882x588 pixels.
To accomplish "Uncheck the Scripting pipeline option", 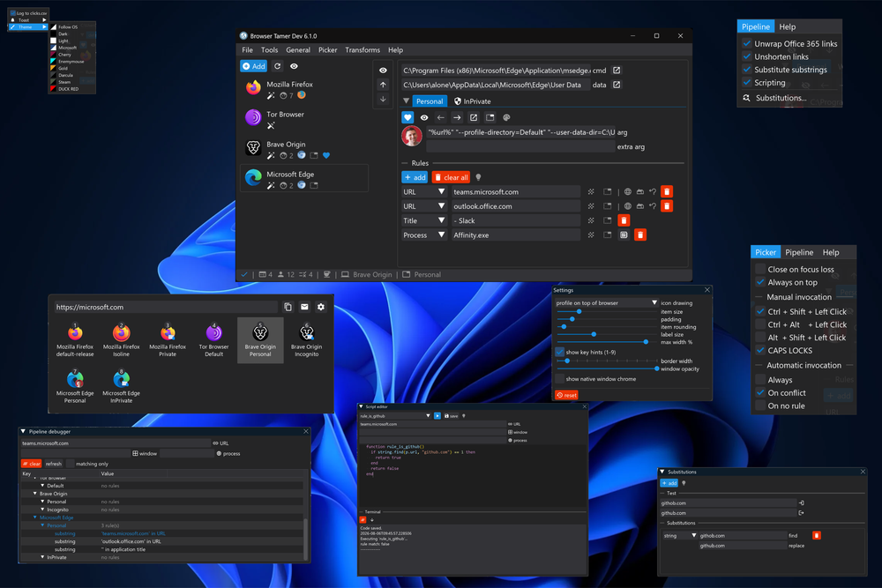I will 747,82.
